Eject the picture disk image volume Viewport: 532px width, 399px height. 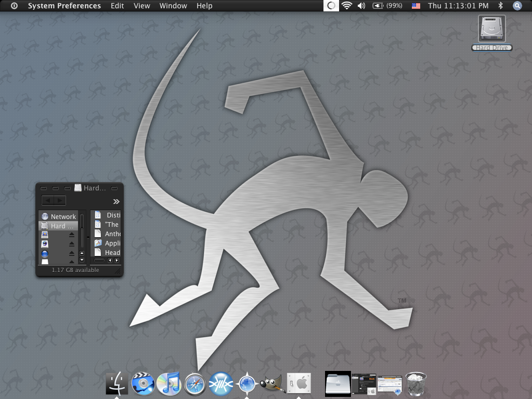72,235
